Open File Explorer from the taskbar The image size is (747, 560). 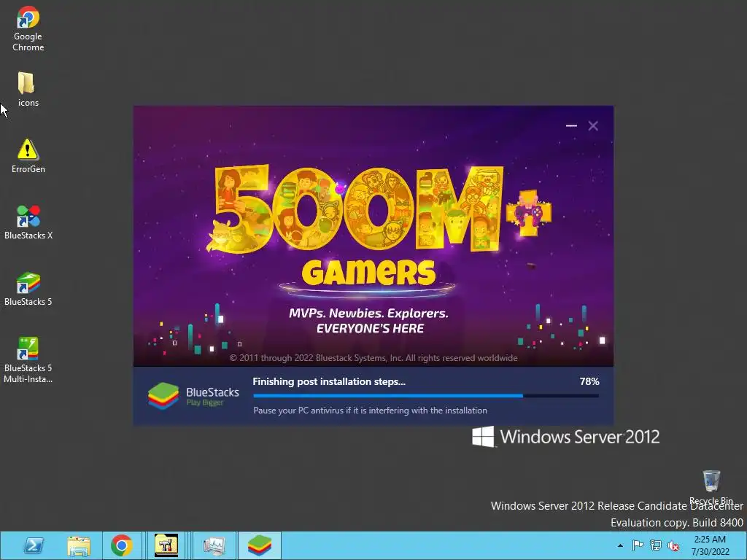click(79, 545)
